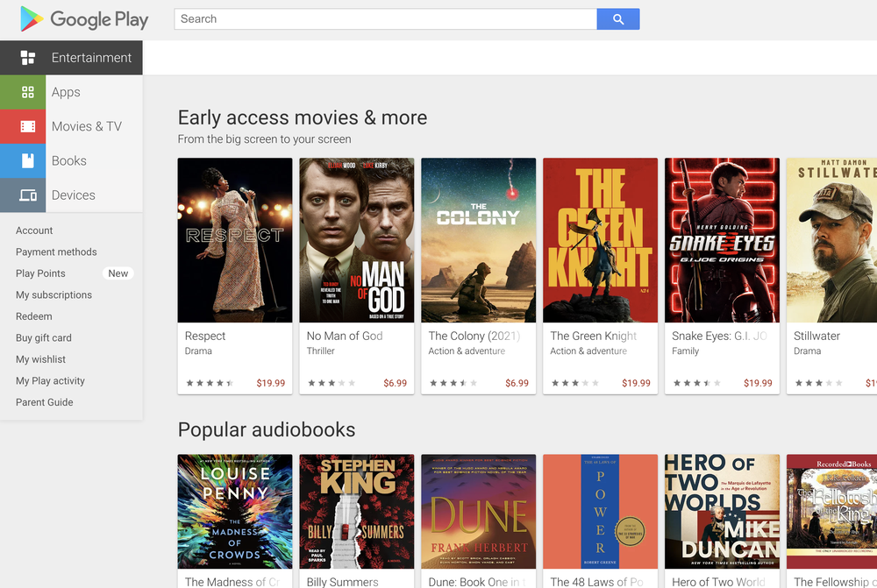
Task: Open the Devices section
Action: 71,195
